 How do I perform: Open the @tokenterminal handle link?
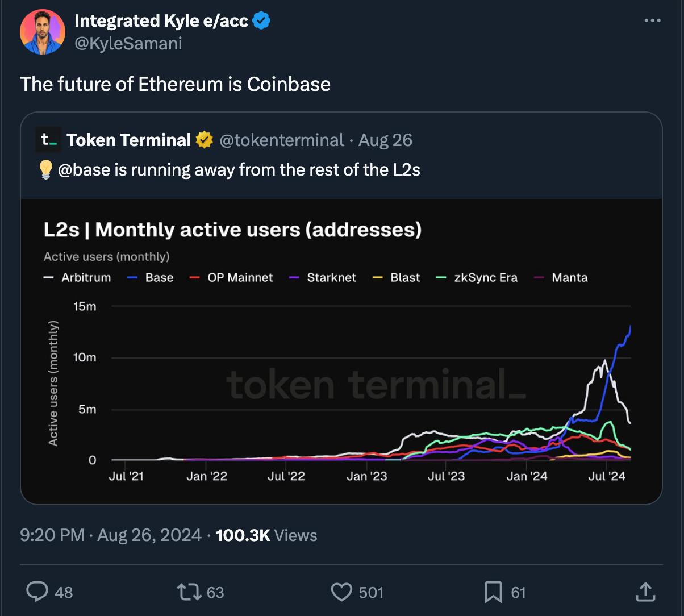click(x=281, y=140)
